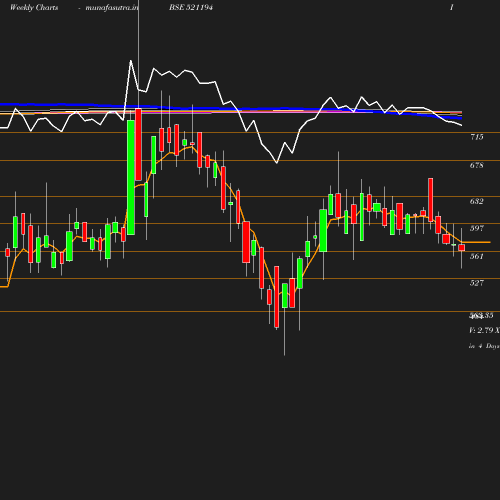Click the 'in 4 Days' text

(484, 346)
